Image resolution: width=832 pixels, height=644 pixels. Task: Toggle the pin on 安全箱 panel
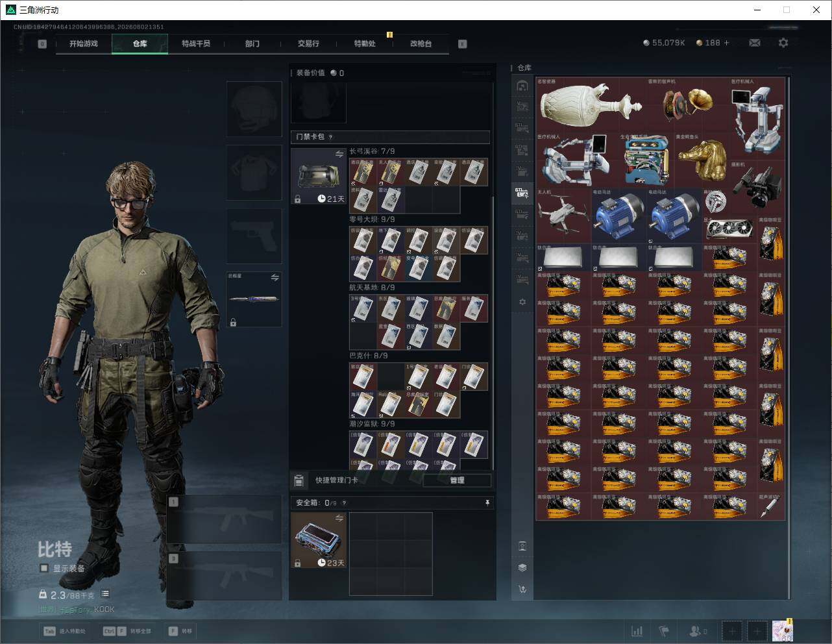(487, 502)
